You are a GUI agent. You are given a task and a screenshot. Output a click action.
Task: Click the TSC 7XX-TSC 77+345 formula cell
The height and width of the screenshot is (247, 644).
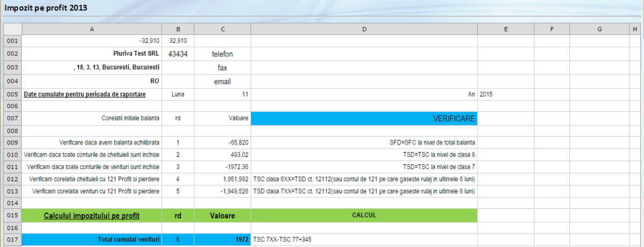coord(364,239)
